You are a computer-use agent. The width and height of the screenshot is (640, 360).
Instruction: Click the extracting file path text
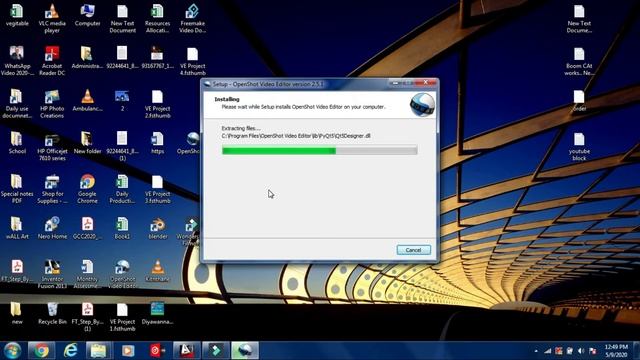(296, 136)
